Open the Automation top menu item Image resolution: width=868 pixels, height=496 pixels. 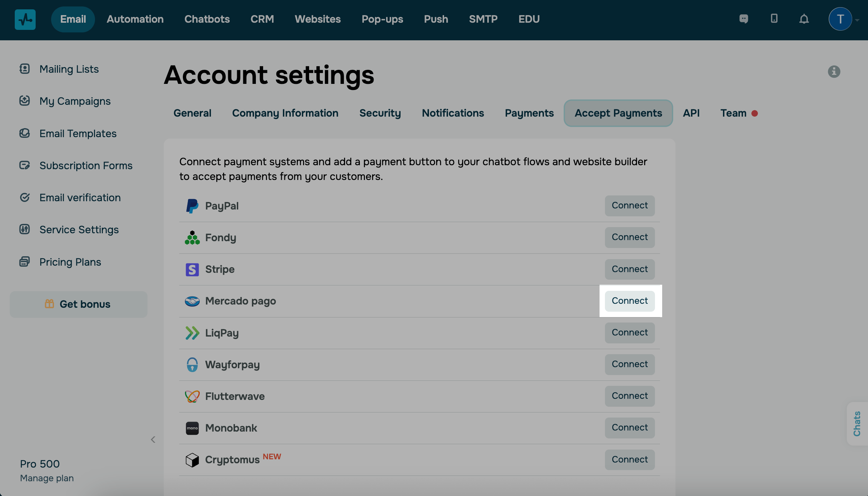pos(135,19)
